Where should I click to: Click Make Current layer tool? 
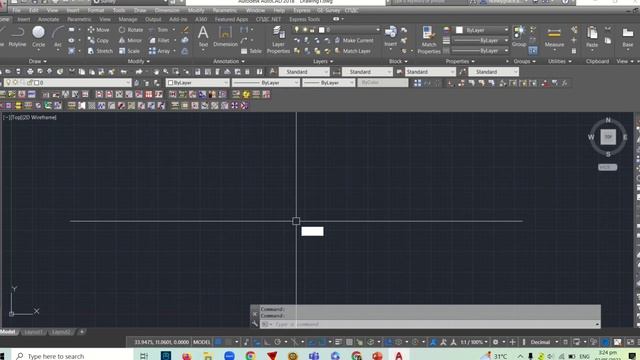(x=353, y=40)
